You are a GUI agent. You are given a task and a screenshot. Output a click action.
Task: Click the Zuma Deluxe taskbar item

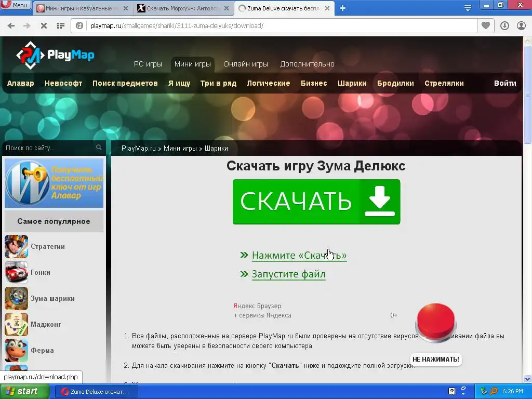[96, 392]
